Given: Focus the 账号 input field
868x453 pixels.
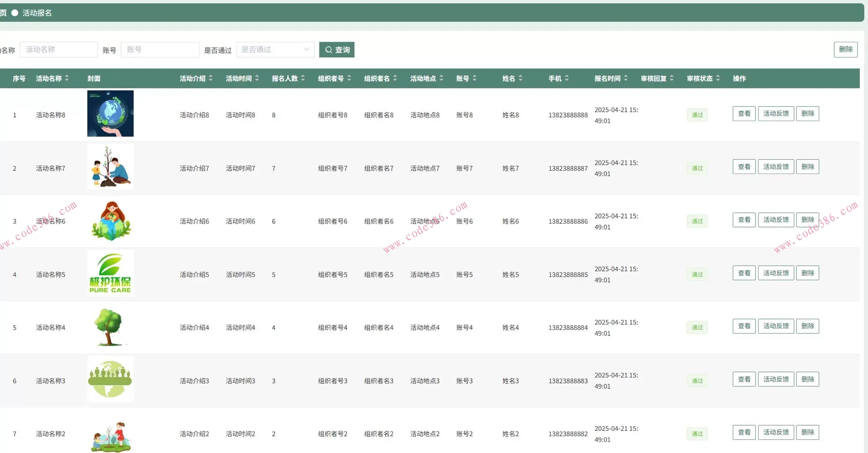Looking at the screenshot, I should point(160,50).
